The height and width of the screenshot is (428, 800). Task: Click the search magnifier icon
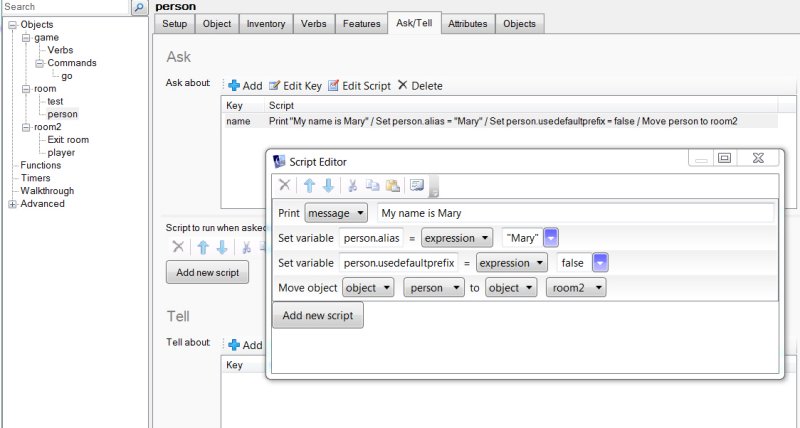[x=139, y=7]
